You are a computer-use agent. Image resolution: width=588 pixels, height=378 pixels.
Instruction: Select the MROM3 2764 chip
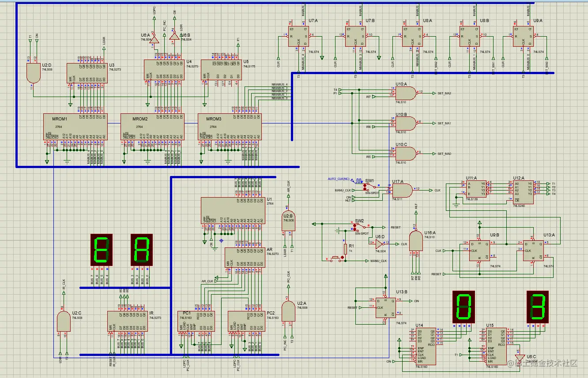(x=230, y=127)
